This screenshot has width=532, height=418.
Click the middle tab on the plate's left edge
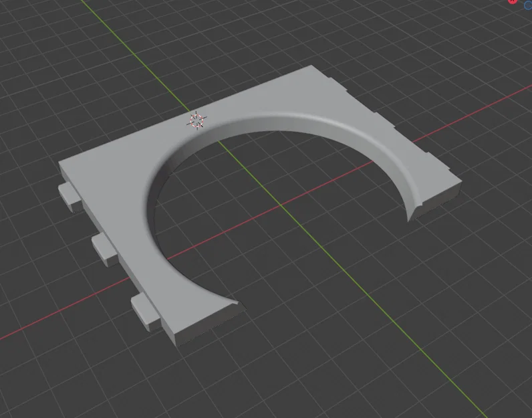coord(104,249)
